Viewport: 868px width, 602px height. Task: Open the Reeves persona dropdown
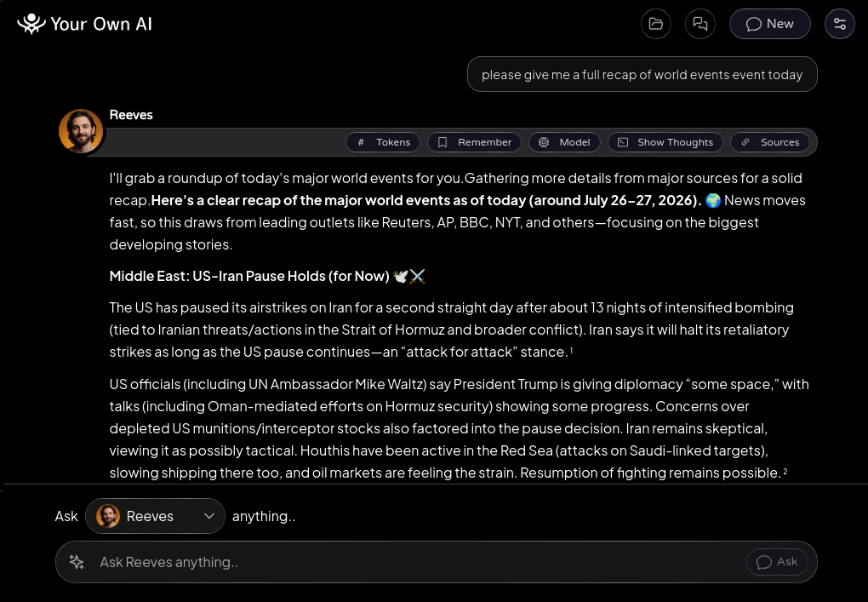(155, 516)
